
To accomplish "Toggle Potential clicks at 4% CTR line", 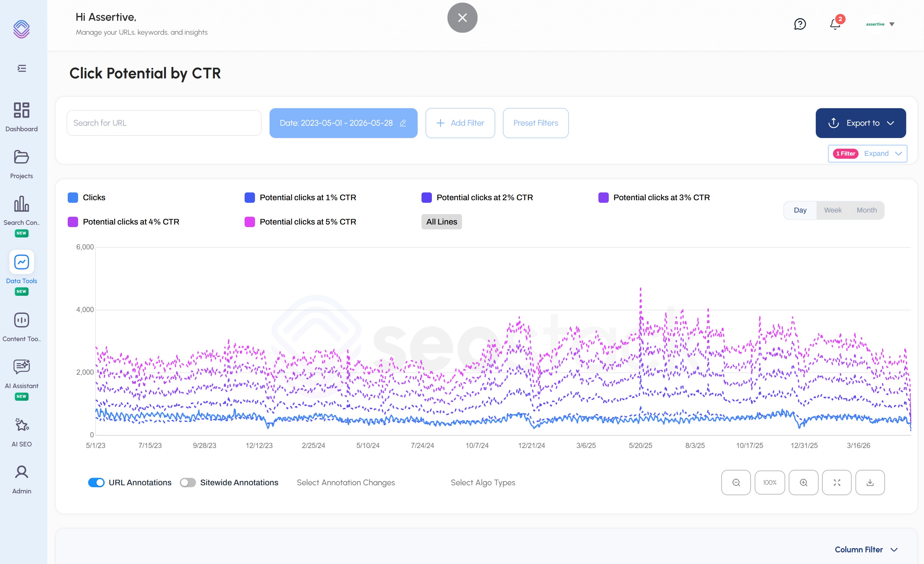I will coord(123,222).
